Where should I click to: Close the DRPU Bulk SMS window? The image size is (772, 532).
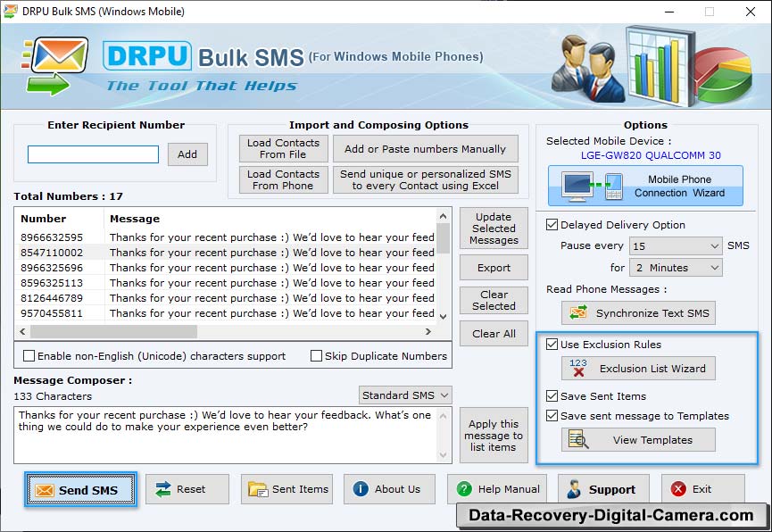[x=751, y=12]
